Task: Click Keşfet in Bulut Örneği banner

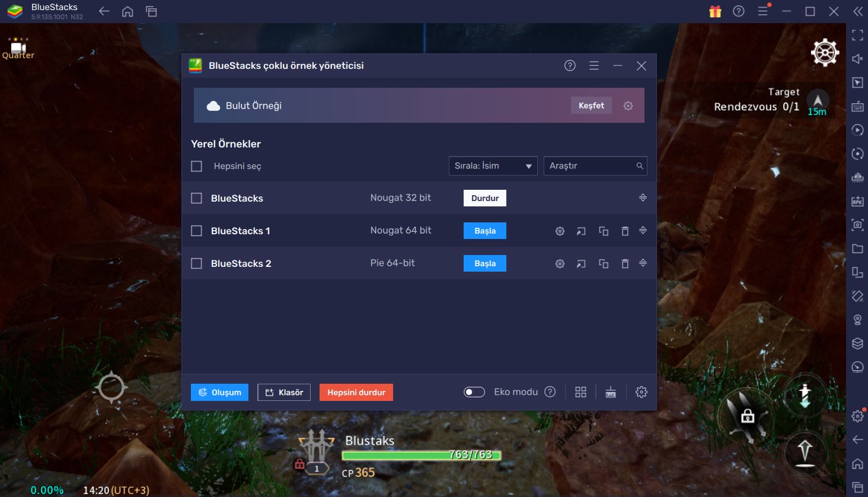Action: point(591,106)
